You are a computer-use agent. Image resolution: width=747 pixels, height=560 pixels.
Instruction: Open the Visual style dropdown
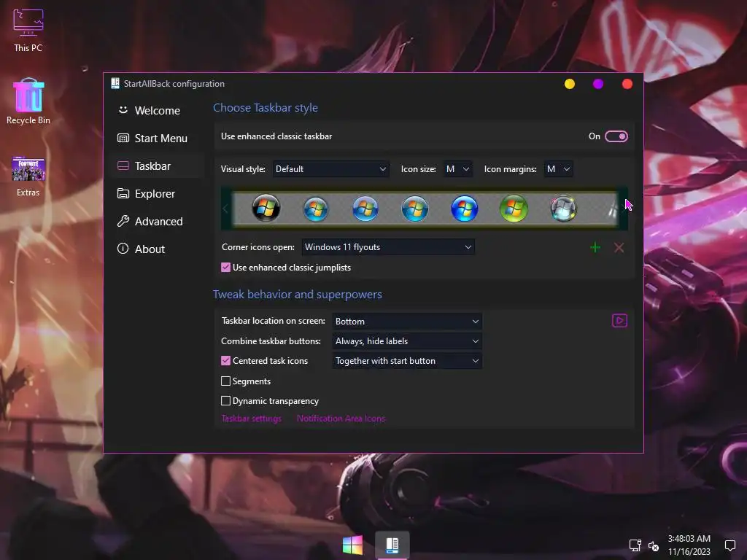(x=330, y=169)
